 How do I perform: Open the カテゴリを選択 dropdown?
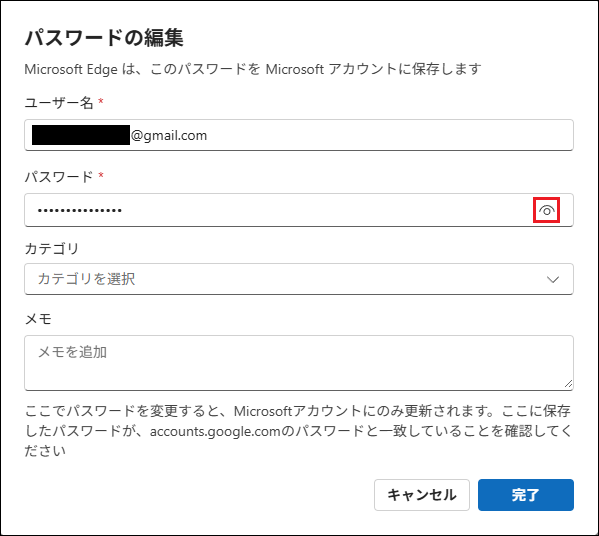click(x=299, y=279)
